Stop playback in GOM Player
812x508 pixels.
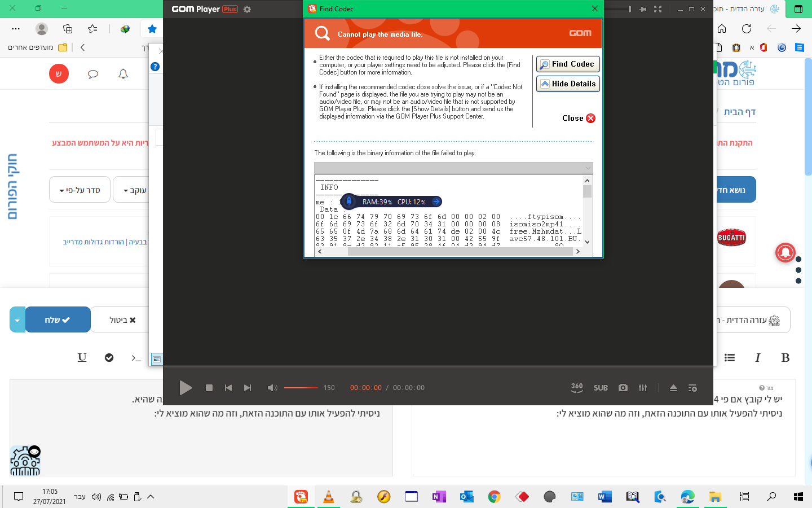point(209,388)
